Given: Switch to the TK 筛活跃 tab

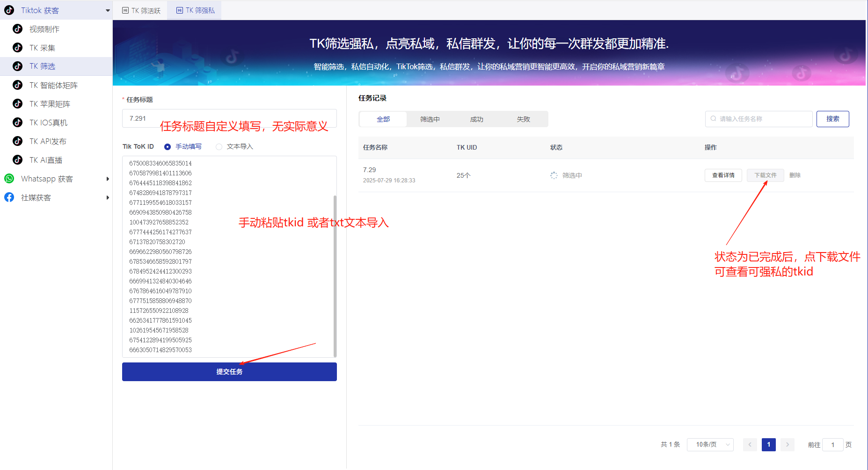Looking at the screenshot, I should (x=140, y=10).
